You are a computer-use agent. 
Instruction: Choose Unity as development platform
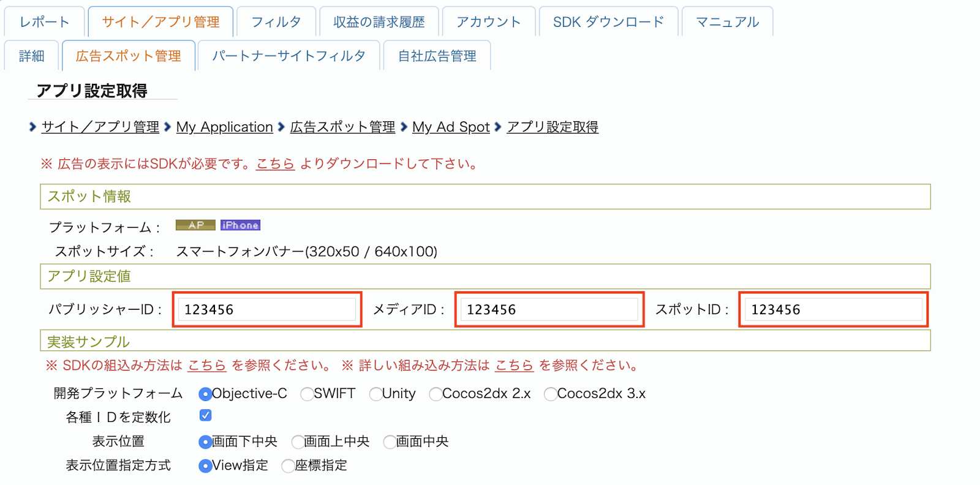[x=375, y=394]
